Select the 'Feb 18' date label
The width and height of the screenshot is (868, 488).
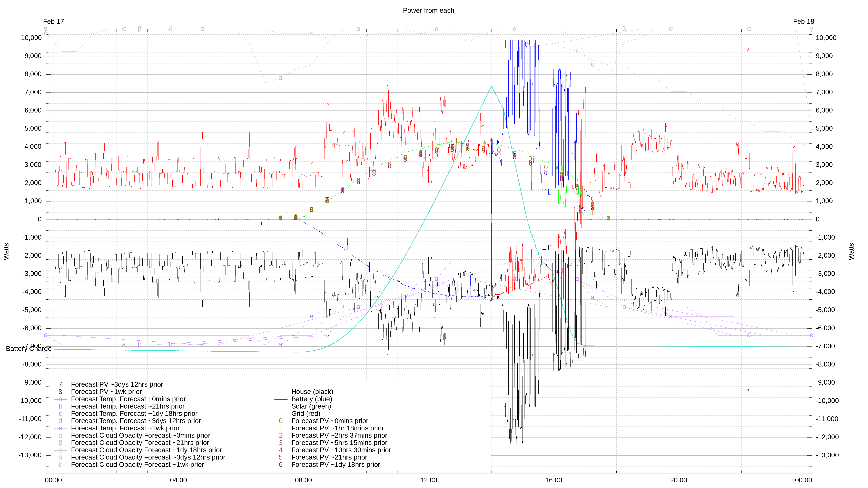[803, 22]
